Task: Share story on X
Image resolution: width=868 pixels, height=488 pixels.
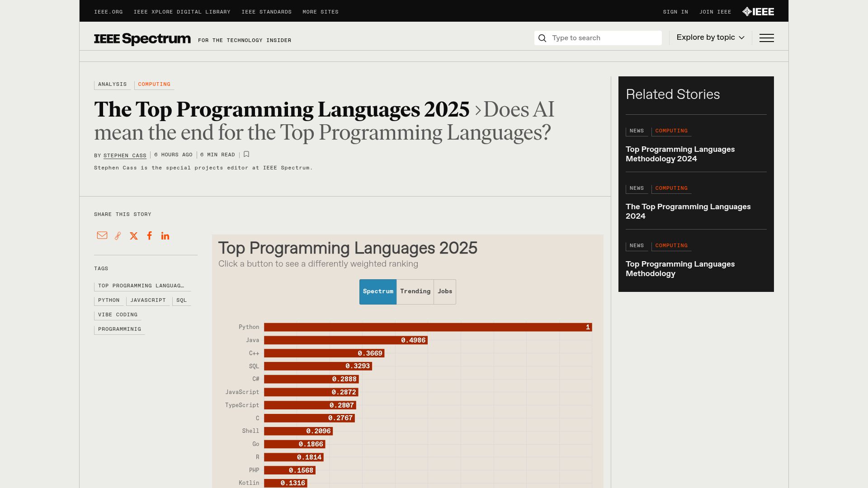Action: (x=134, y=236)
